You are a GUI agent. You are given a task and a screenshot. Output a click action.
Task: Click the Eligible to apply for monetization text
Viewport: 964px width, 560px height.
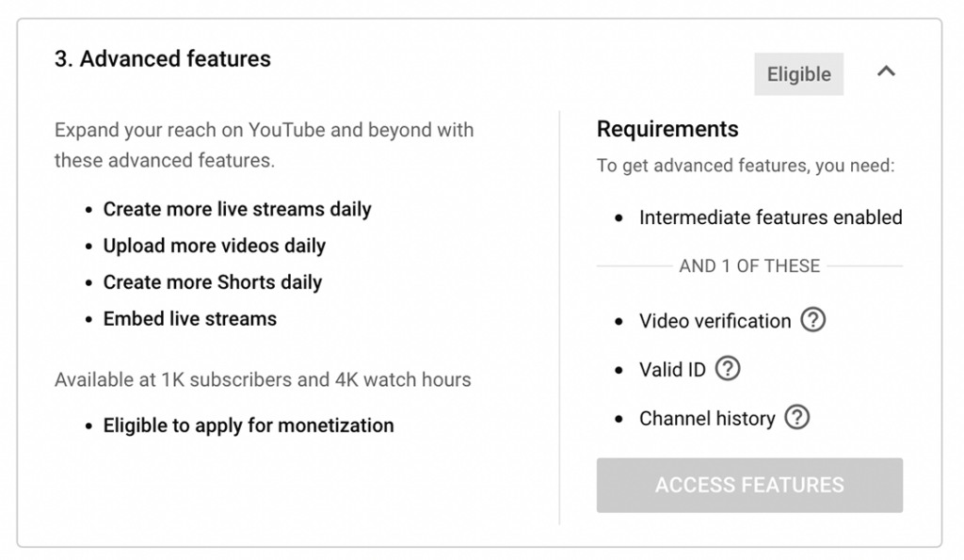[248, 424]
